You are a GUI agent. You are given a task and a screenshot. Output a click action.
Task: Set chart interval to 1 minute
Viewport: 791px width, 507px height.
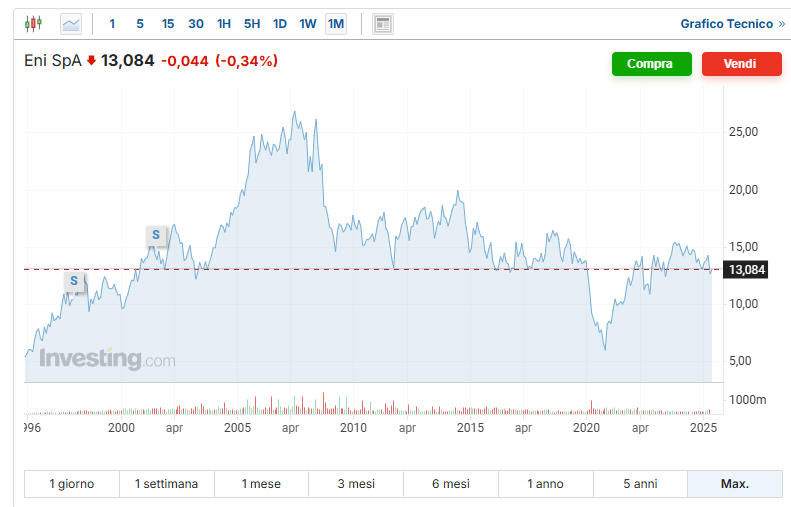coord(112,24)
